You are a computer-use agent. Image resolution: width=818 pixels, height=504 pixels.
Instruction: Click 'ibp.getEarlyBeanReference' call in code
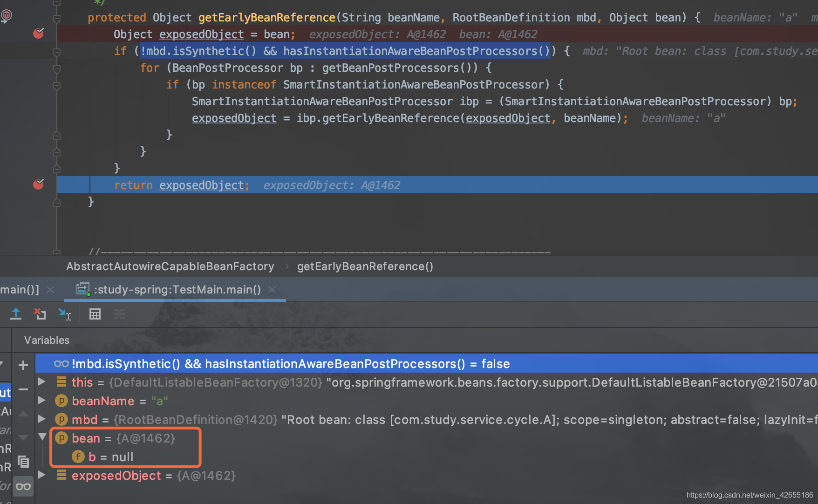[378, 118]
